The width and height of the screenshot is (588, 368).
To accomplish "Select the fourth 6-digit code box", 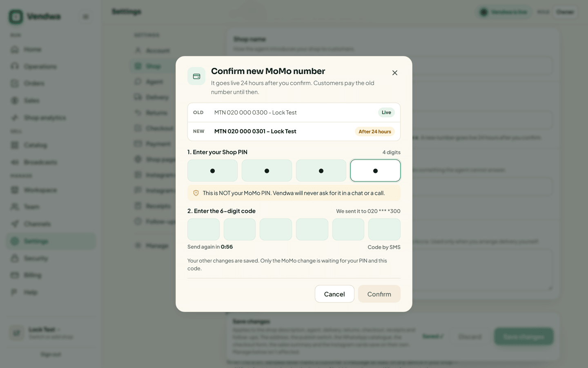I will (x=312, y=229).
